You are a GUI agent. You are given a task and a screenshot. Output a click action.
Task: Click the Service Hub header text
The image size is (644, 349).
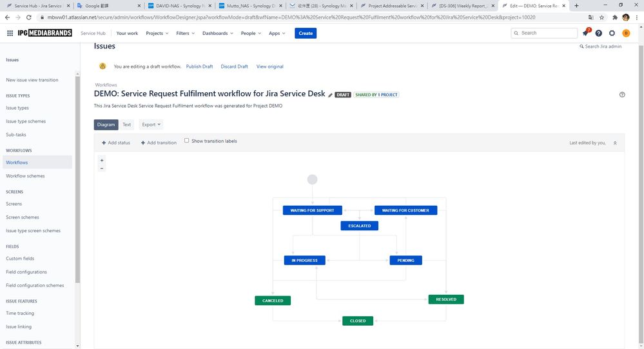(93, 34)
